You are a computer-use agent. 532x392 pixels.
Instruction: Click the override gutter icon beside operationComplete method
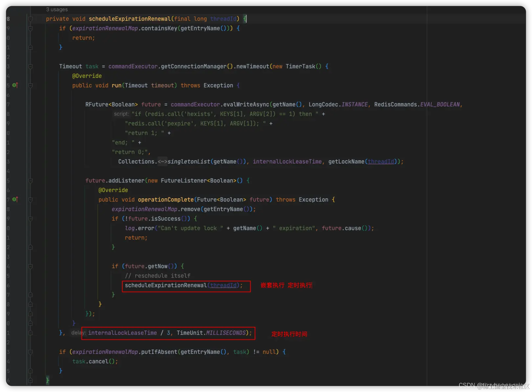coord(15,199)
